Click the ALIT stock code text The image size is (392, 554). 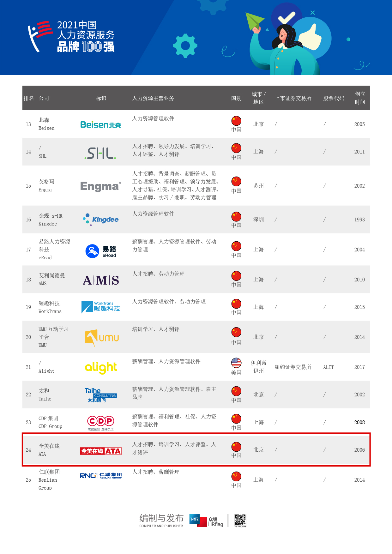pos(328,367)
